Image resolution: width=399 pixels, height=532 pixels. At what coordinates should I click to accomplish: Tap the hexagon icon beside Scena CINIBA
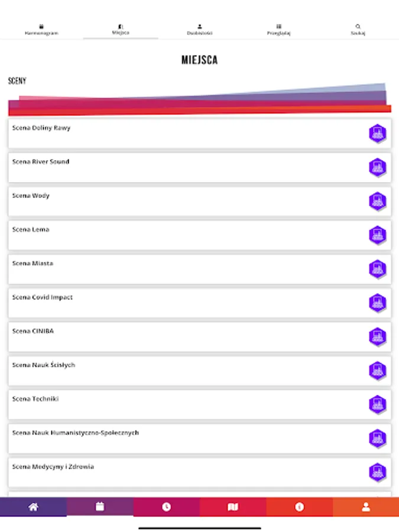click(x=377, y=337)
